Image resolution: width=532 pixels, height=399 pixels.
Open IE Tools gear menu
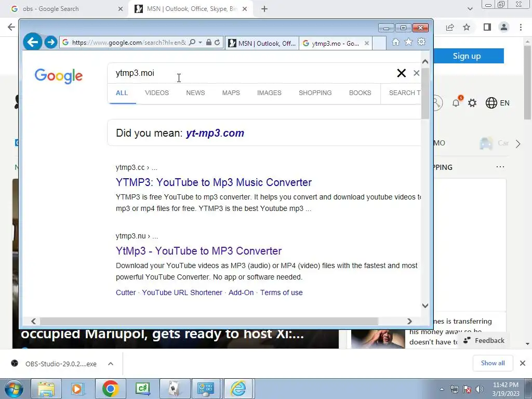(x=421, y=42)
